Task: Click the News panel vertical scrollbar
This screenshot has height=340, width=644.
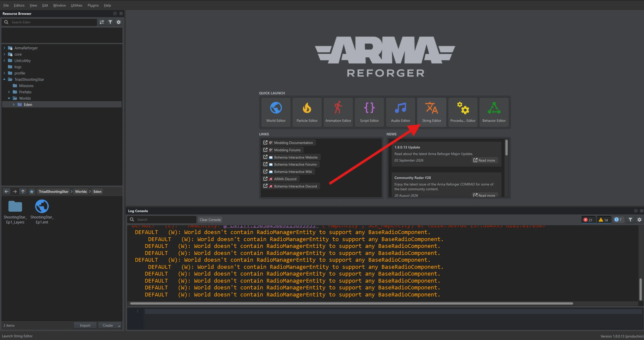Action: click(x=506, y=147)
